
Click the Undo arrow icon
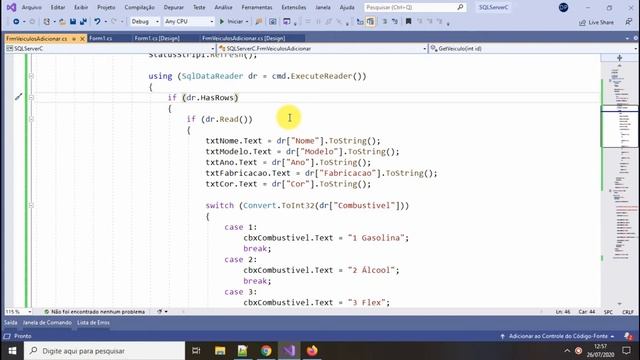click(x=97, y=22)
